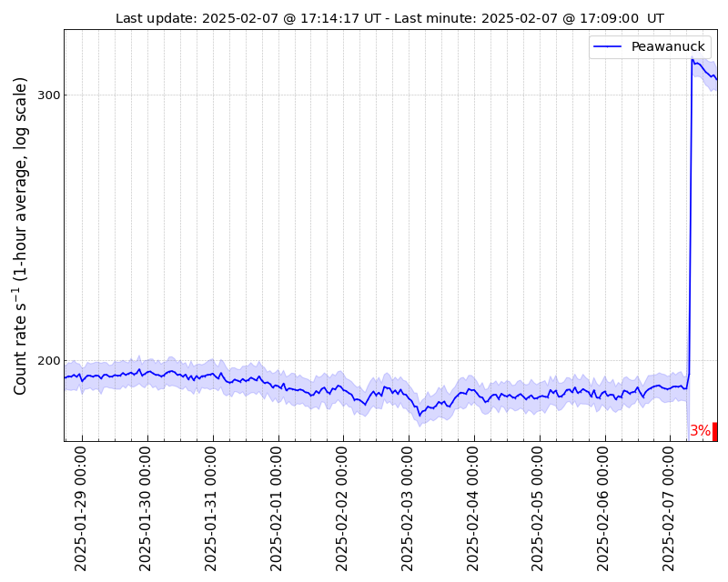The height and width of the screenshot is (582, 728).
Task: Click the Count rate y-axis title
Action: (20, 236)
